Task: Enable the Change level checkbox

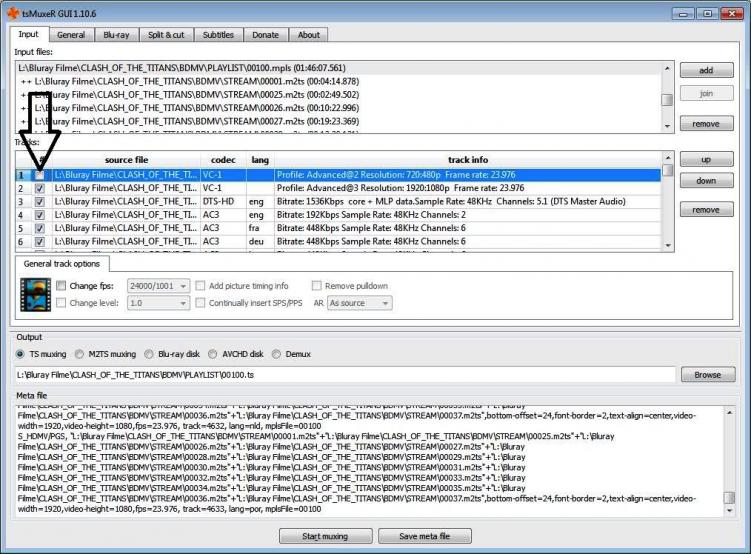Action: 61,303
